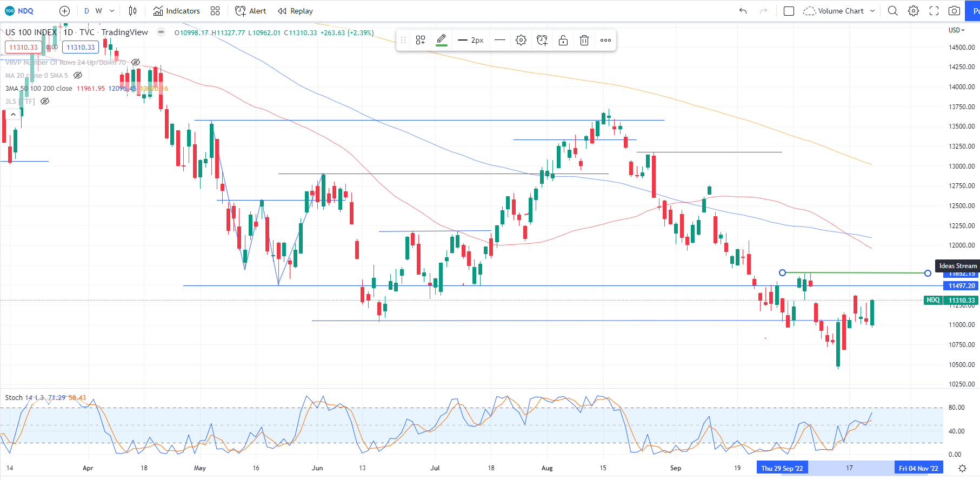
Task: Open the candlestick chart type selector
Action: point(133,11)
